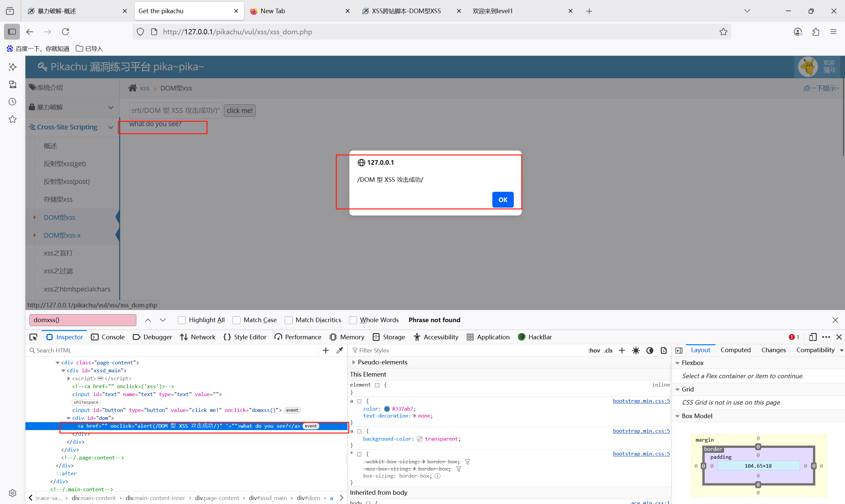845x504 pixels.
Task: Toggle print media simulation icon
Action: pos(664,350)
